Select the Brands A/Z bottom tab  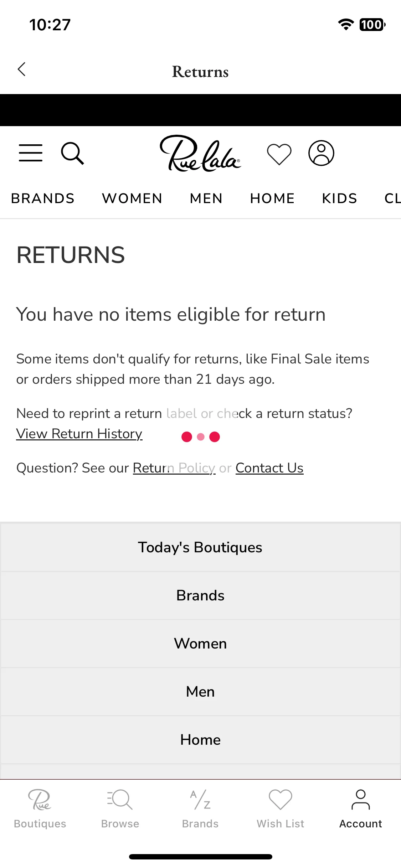click(x=200, y=809)
